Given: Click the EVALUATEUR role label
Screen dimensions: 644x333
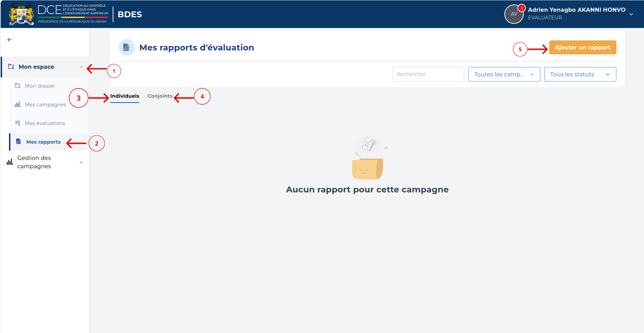Looking at the screenshot, I should click(x=545, y=18).
